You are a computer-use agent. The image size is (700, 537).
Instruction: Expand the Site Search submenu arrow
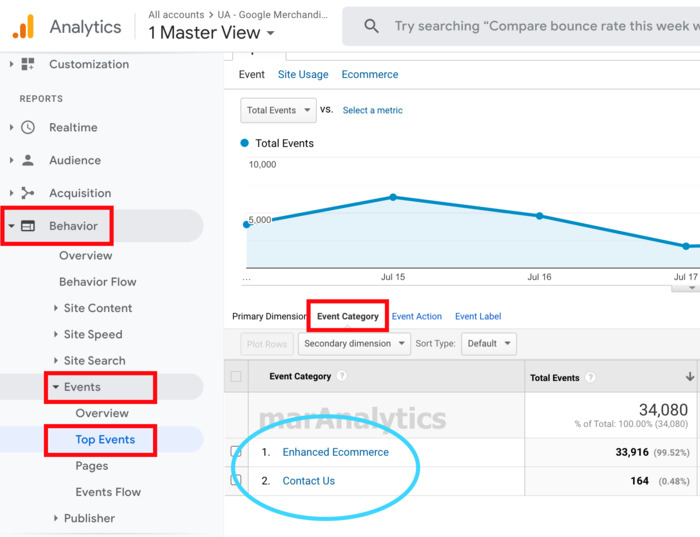tap(56, 360)
